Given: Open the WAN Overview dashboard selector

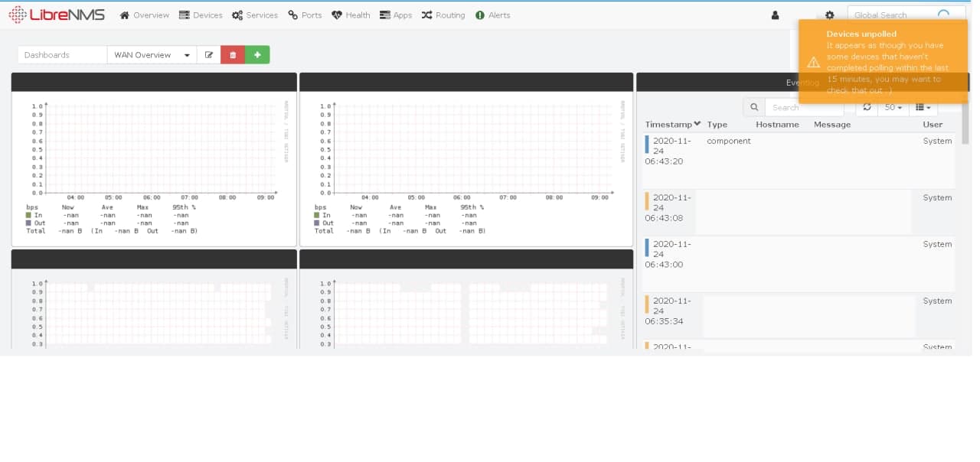Looking at the screenshot, I should pyautogui.click(x=150, y=54).
